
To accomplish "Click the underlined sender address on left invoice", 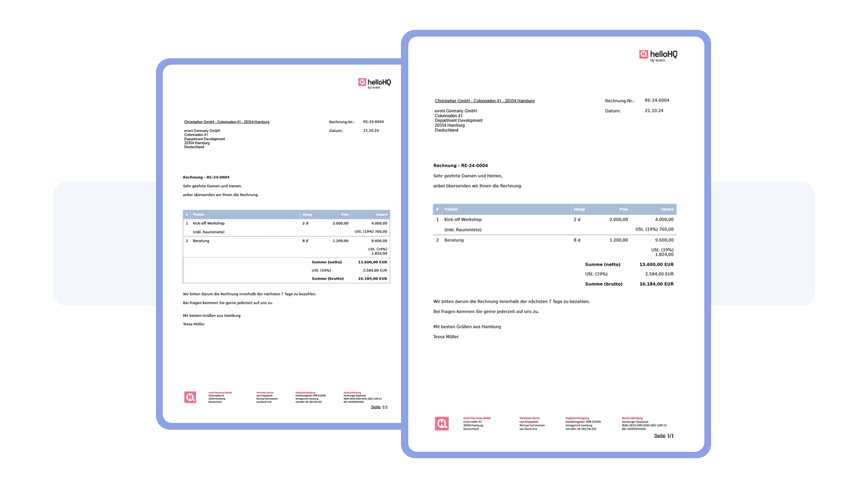I will (226, 122).
